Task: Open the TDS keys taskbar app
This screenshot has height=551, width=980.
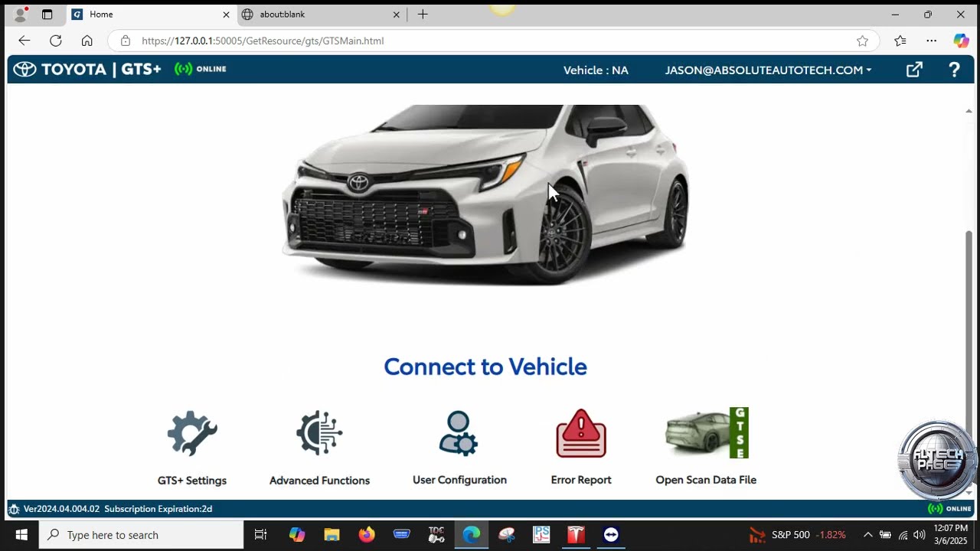Action: [x=436, y=535]
